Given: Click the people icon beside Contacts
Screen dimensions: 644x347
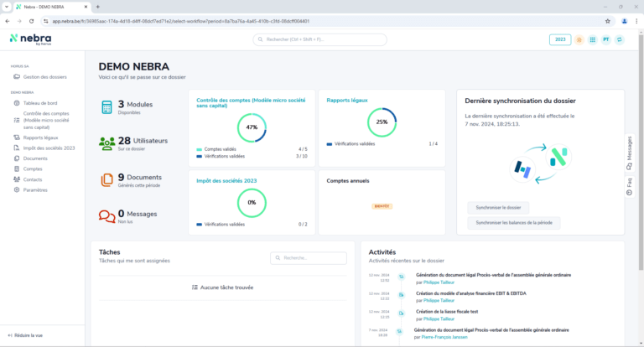Looking at the screenshot, I should point(17,179).
